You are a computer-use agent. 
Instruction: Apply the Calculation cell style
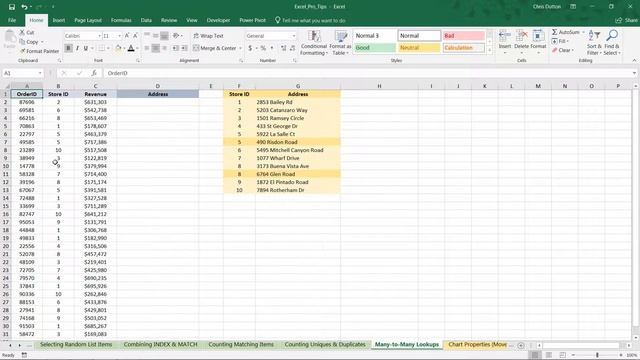tap(464, 48)
